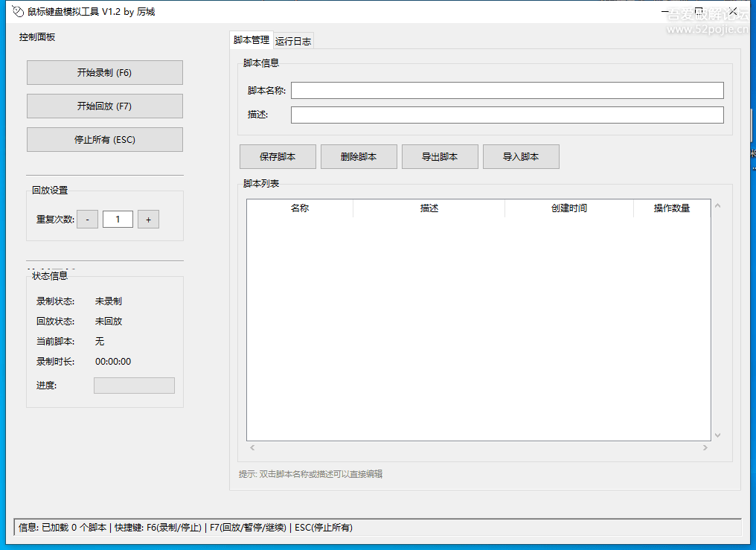The height and width of the screenshot is (550, 756).
Task: Increase repeat count with plus button
Action: coord(148,220)
